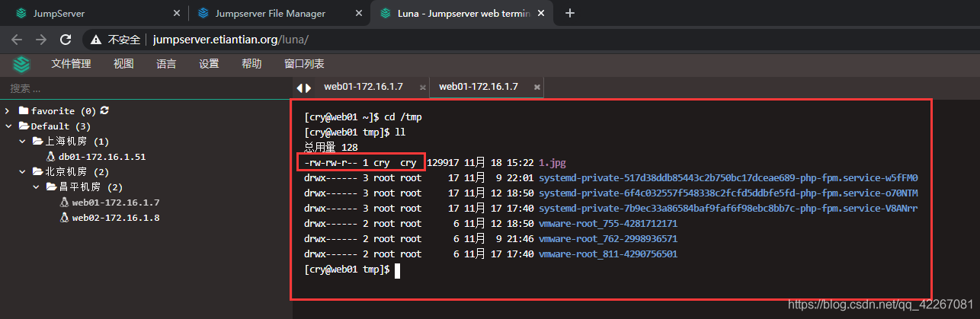The image size is (980, 319).
Task: Open the 文件管理 menu
Action: click(71, 64)
